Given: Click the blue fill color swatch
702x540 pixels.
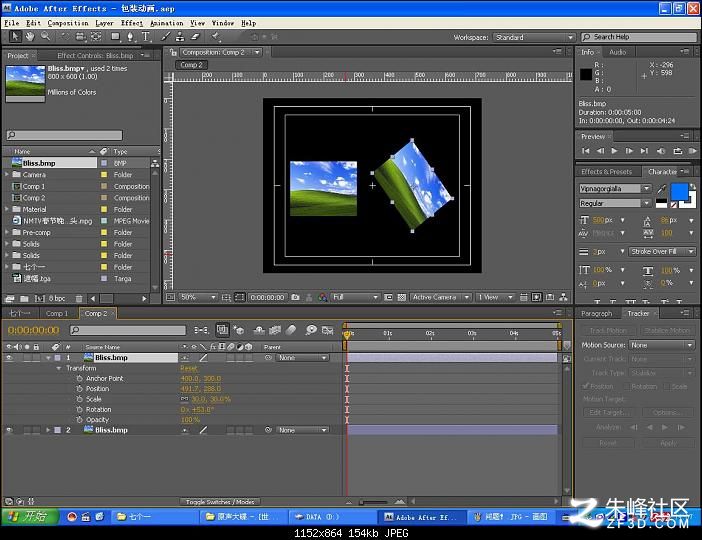Looking at the screenshot, I should 679,191.
